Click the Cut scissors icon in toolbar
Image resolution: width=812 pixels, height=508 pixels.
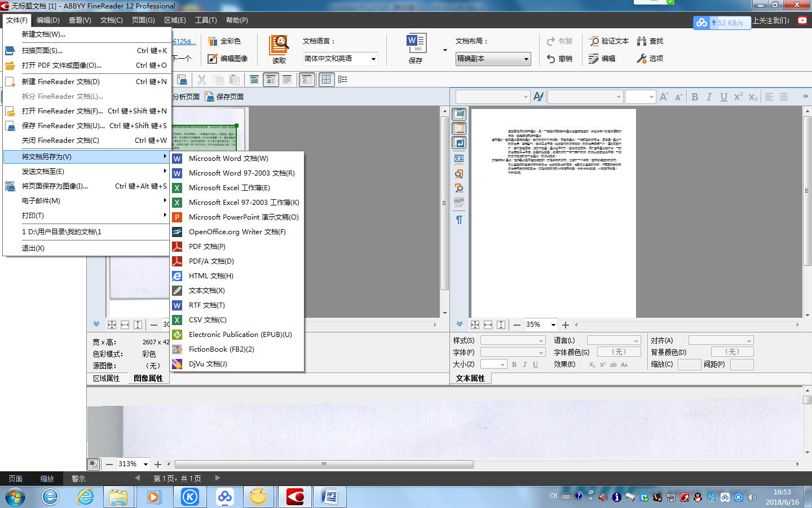[201, 80]
